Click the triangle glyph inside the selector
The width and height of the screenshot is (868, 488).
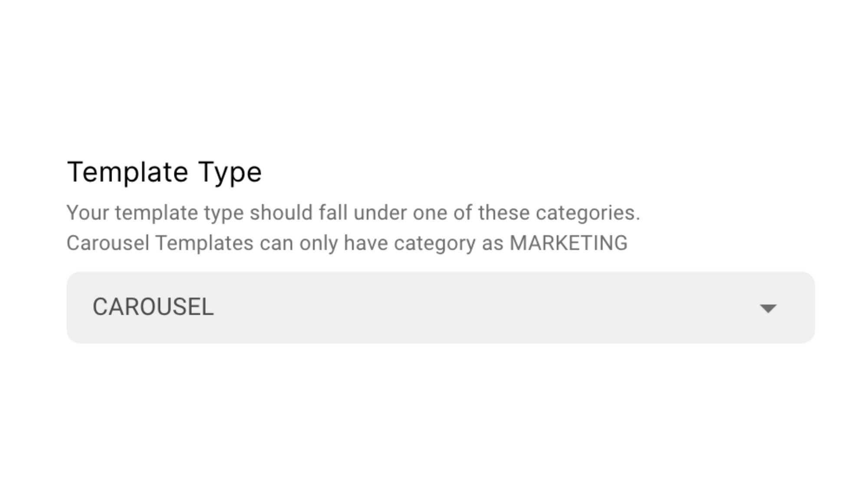[768, 309]
